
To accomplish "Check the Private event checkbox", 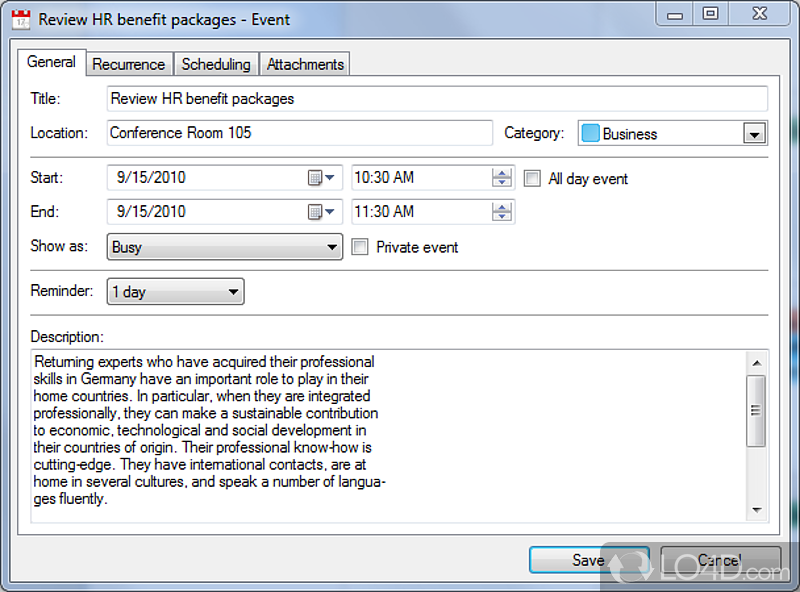I will [x=360, y=247].
